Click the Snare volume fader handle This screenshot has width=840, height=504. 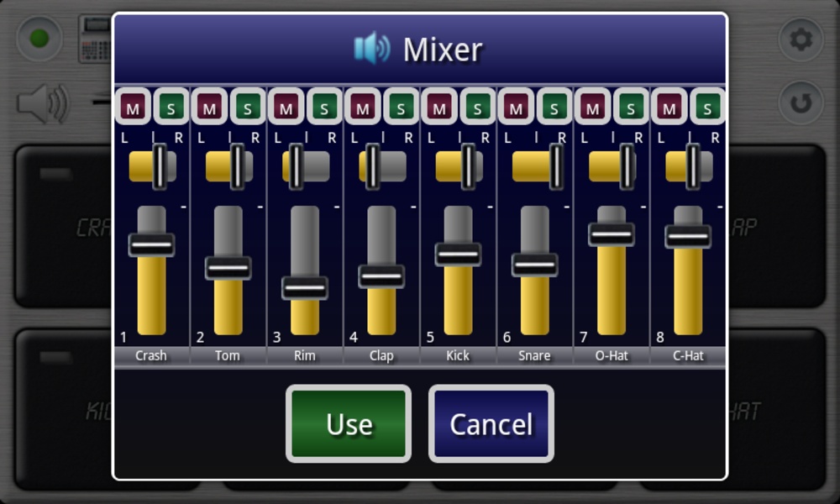(x=534, y=265)
